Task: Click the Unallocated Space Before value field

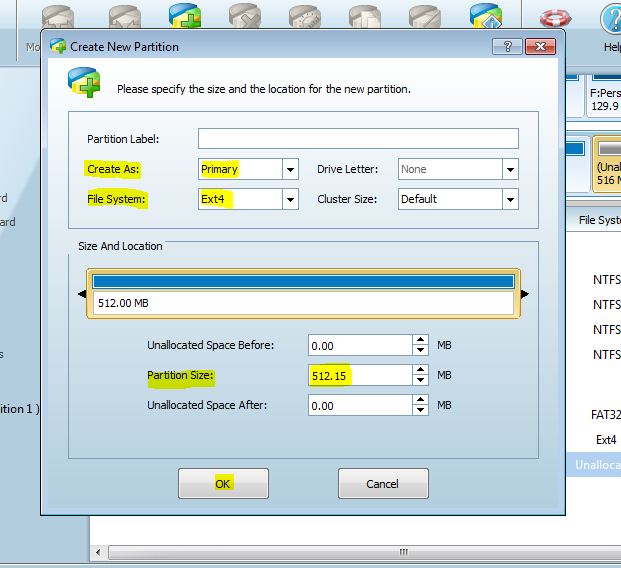Action: pos(360,345)
